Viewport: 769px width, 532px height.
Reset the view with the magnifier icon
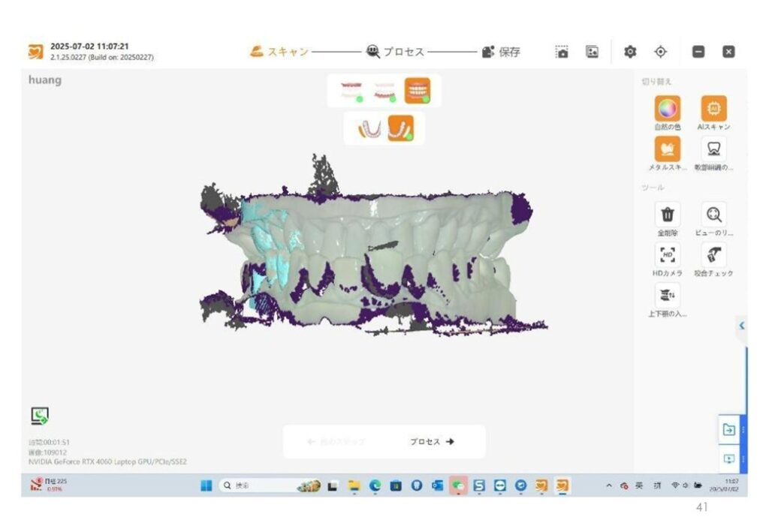[x=713, y=215]
